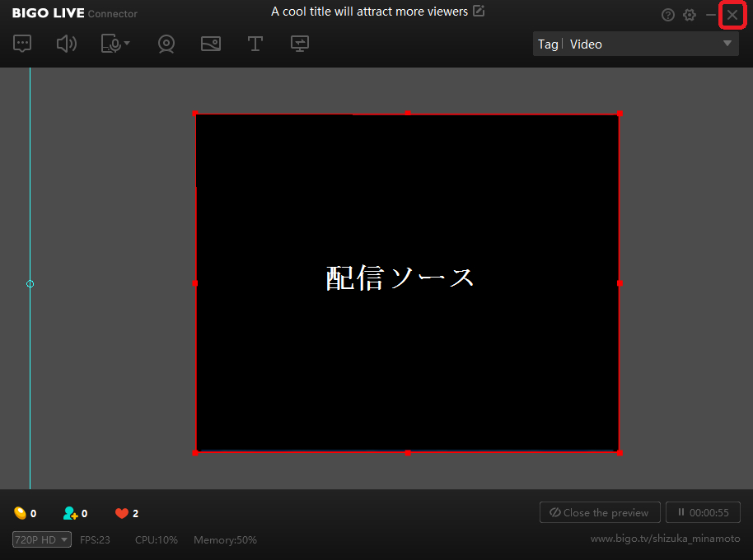Add an image source
This screenshot has width=753, height=560.
click(x=211, y=44)
